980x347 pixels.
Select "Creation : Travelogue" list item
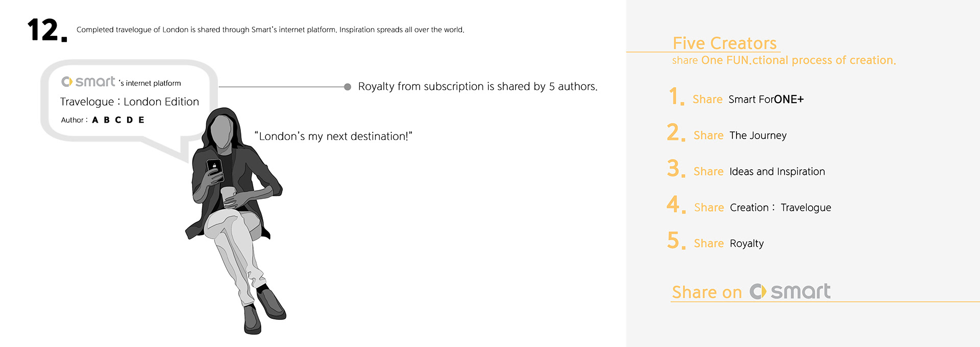coord(780,207)
